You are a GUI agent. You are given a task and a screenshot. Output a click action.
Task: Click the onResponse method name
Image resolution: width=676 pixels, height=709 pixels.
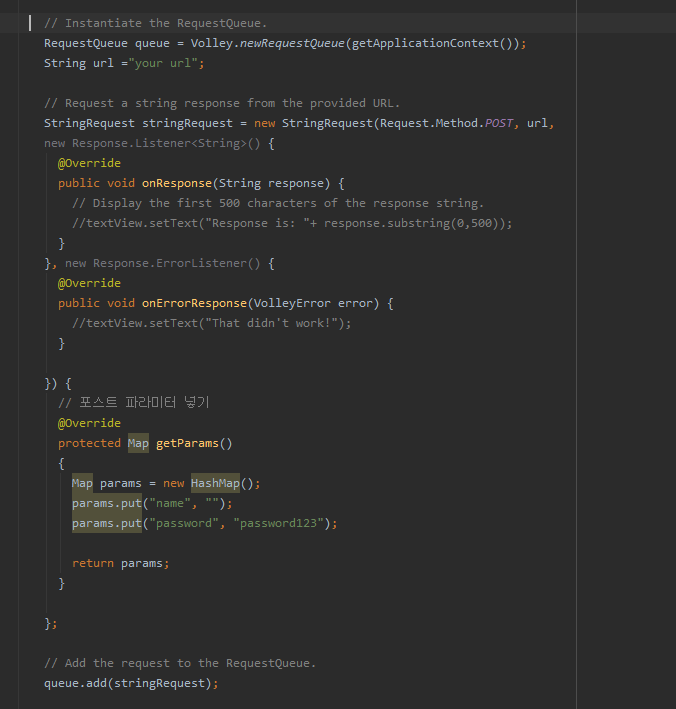(177, 183)
